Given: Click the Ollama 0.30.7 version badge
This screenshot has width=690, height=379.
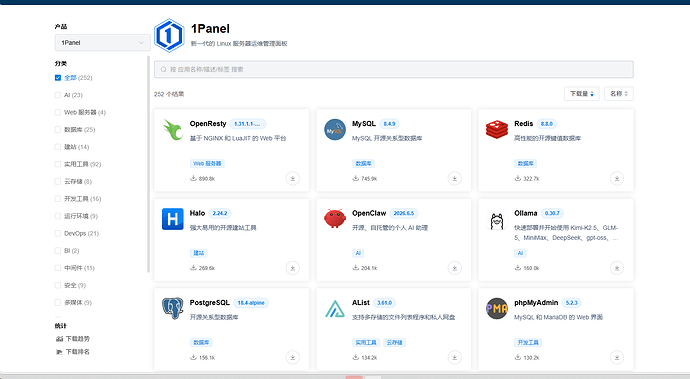Looking at the screenshot, I should (552, 213).
